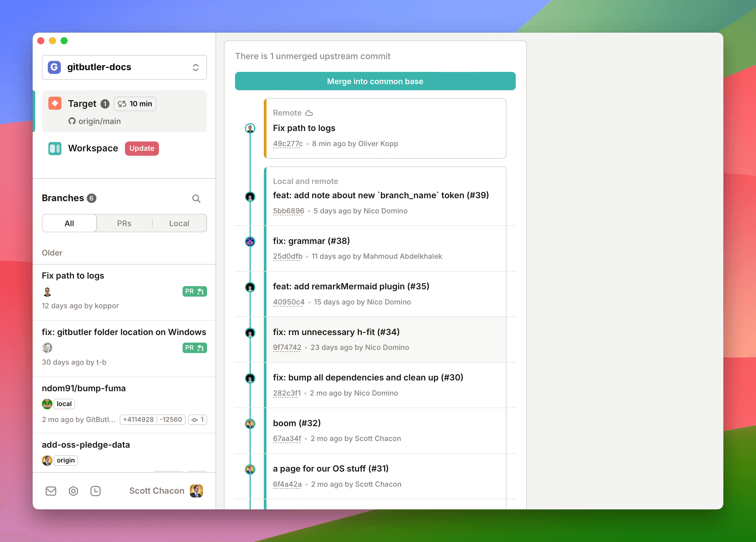The width and height of the screenshot is (756, 542).
Task: Click the gitbutler-docs project G icon
Action: point(54,67)
